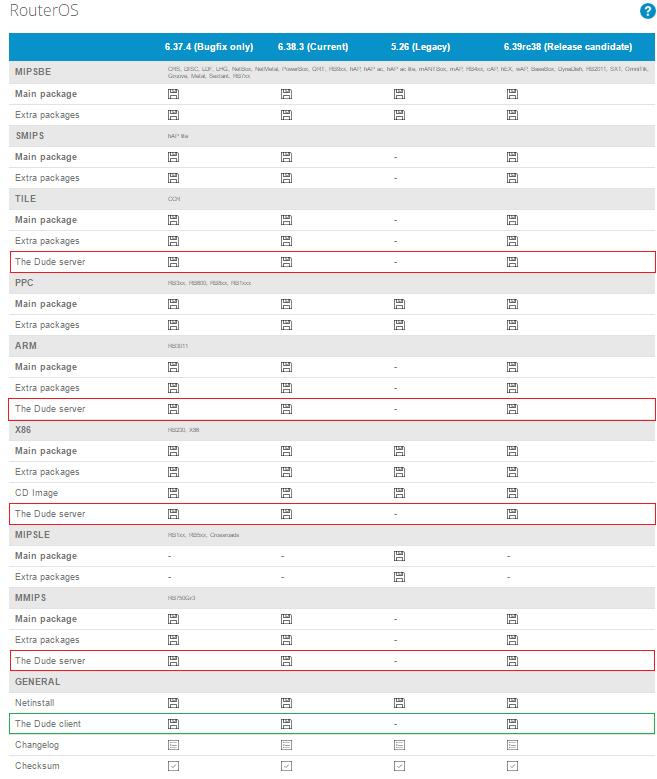The width and height of the screenshot is (657, 779).
Task: Select the '5.26 (Legacy)' column header
Action: (420, 47)
